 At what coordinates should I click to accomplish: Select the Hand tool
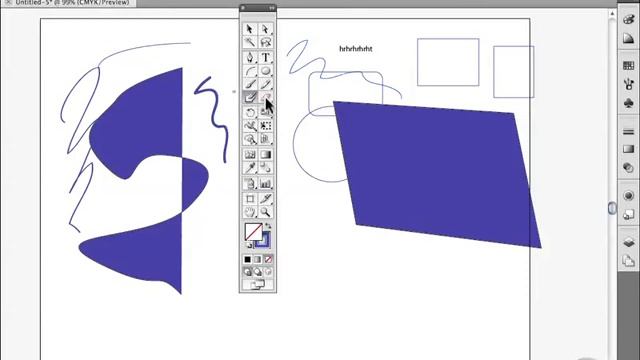[x=250, y=212]
